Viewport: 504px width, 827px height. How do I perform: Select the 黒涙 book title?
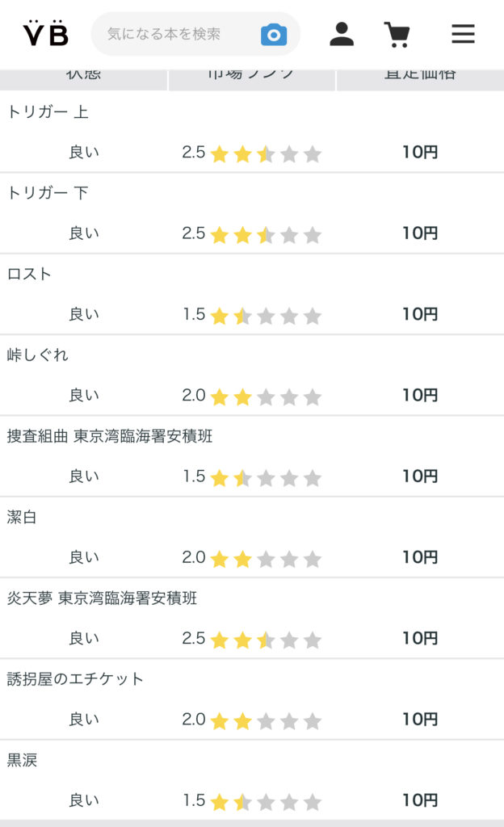pyautogui.click(x=22, y=760)
